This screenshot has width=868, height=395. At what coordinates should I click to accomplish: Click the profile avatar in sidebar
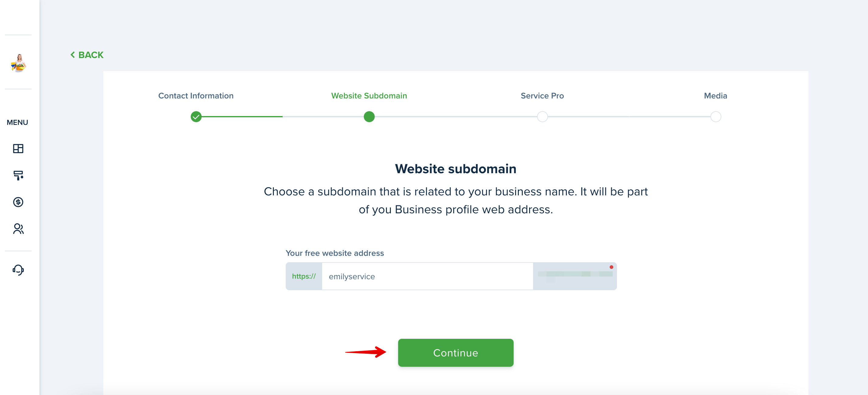point(19,63)
